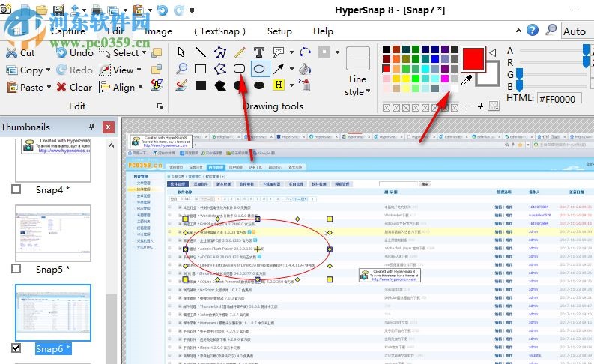Select the rounded rectangle tool
This screenshot has width=594, height=364.
240,69
